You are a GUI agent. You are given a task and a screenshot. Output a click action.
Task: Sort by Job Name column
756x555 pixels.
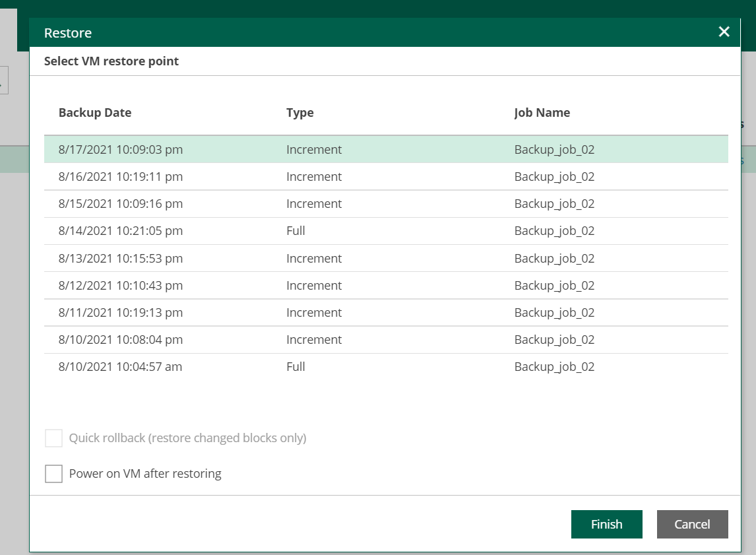pyautogui.click(x=542, y=112)
